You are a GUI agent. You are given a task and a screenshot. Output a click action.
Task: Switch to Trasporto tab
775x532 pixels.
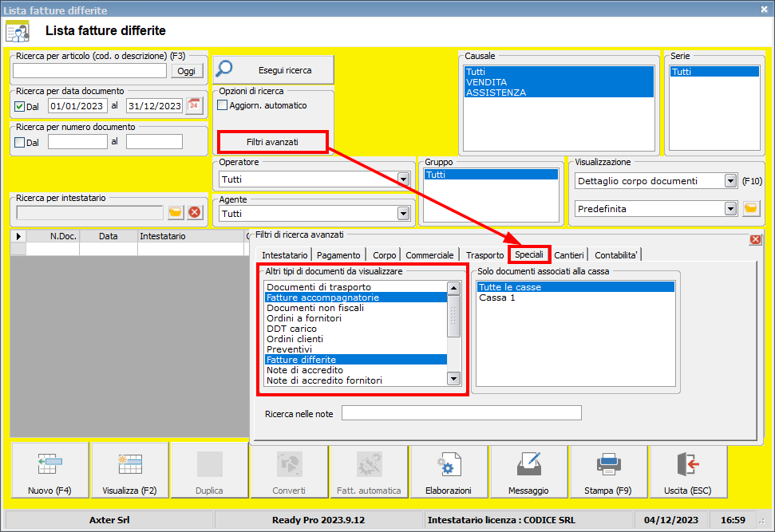pyautogui.click(x=484, y=255)
